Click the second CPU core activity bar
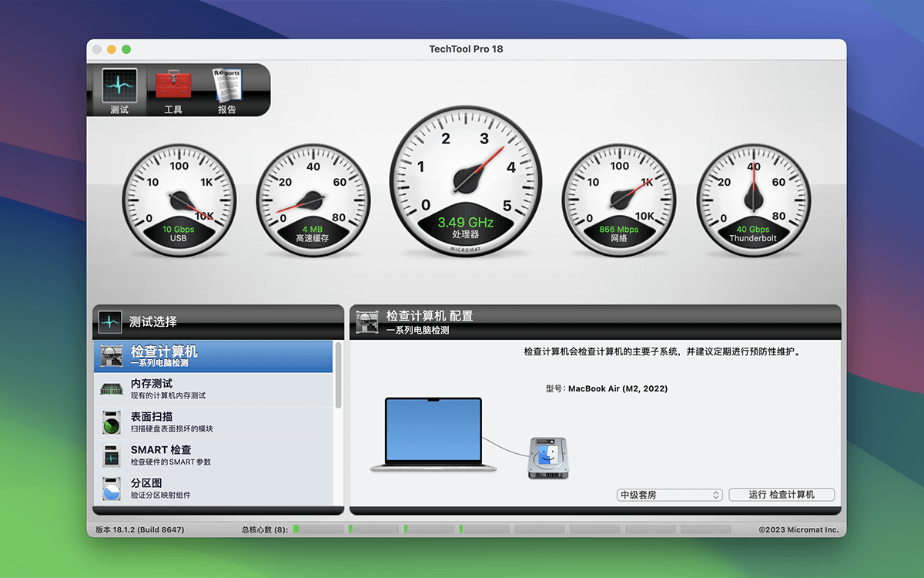 click(x=373, y=529)
